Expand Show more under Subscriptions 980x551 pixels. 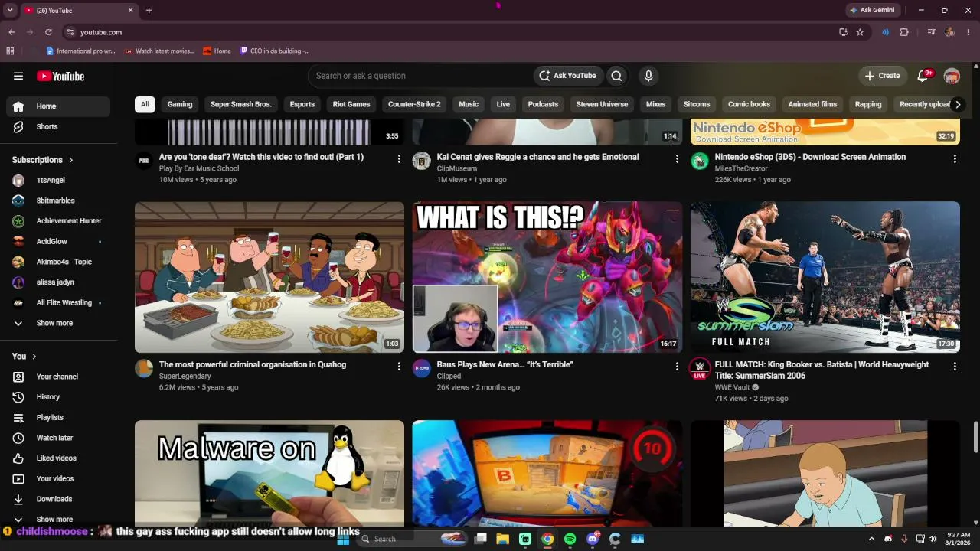(58, 323)
